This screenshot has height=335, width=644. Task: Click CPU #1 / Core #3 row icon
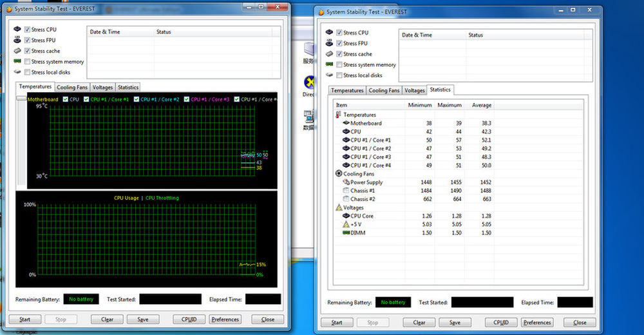tap(346, 157)
